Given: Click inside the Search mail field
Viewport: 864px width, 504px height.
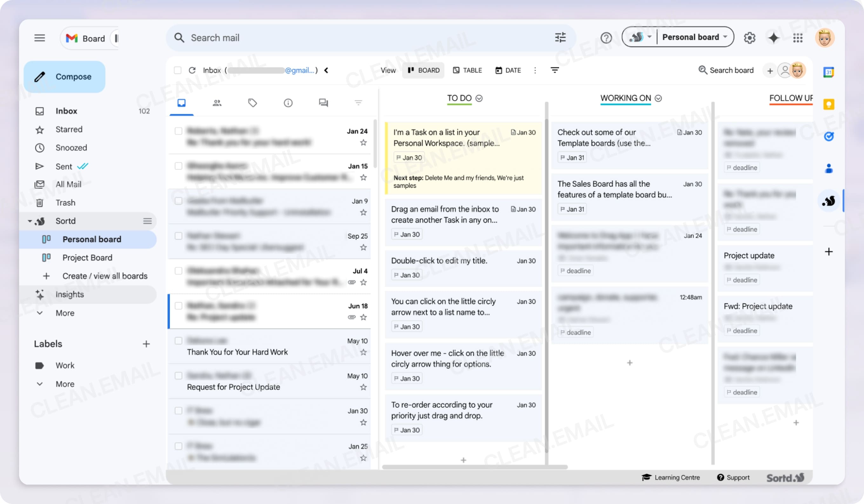Looking at the screenshot, I should pos(308,38).
